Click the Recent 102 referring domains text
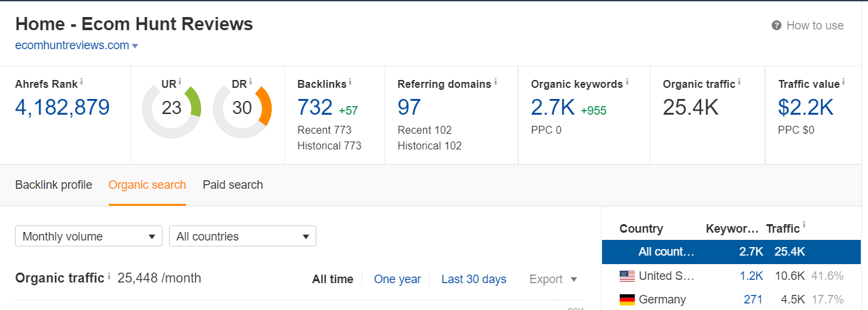 (425, 130)
